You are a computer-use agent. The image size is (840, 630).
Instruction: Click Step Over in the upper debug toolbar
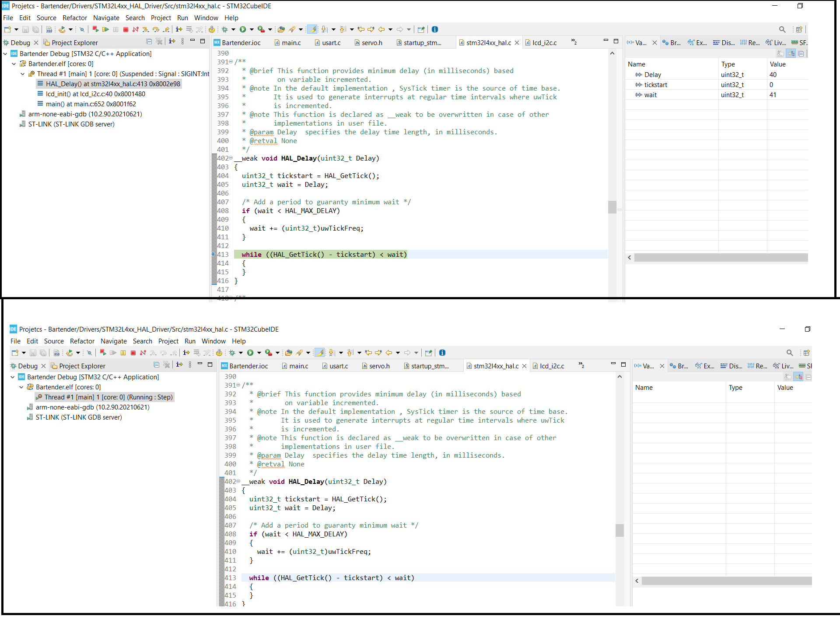tap(156, 29)
